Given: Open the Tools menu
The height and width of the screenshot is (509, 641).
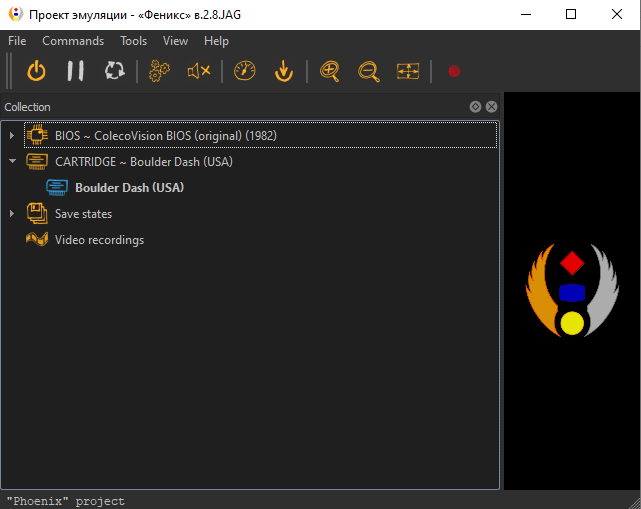Looking at the screenshot, I should pyautogui.click(x=133, y=41).
